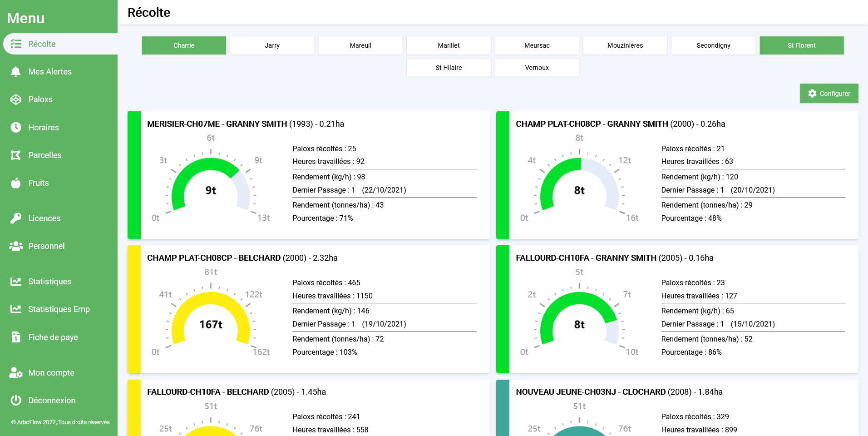Click the MERISIER-CH07ME GRANNY SMITH card title
This screenshot has height=436, width=868.
tap(246, 124)
